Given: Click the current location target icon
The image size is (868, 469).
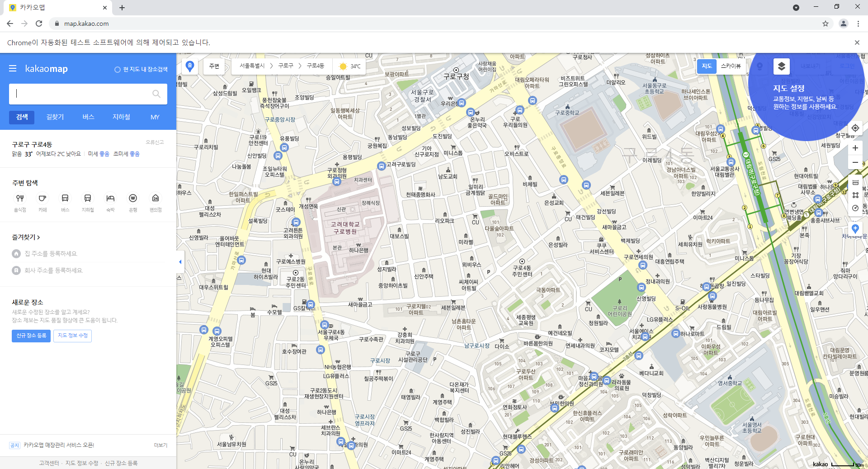Looking at the screenshot, I should 855,128.
